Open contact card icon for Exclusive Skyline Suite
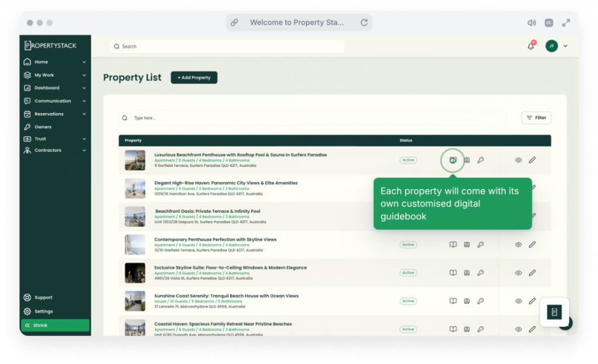The width and height of the screenshot is (598, 364). 467,273
